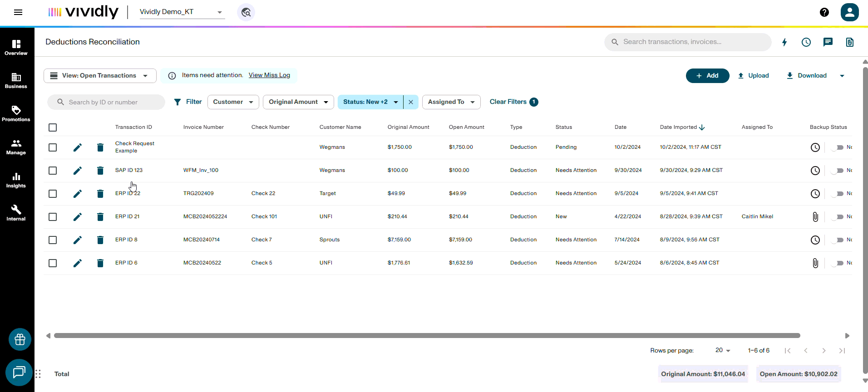
Task: Go to Insights in sidebar
Action: pyautogui.click(x=16, y=180)
